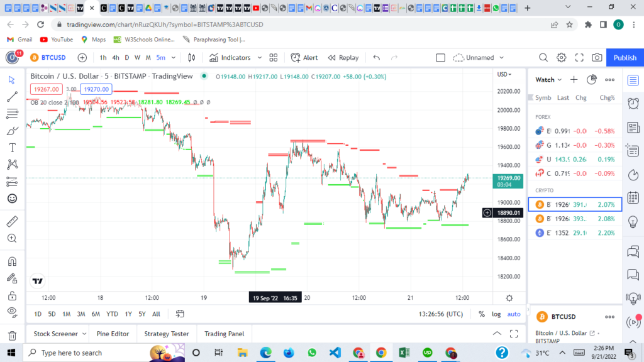Maximize the bottom panel
644x362 pixels.
(514, 334)
